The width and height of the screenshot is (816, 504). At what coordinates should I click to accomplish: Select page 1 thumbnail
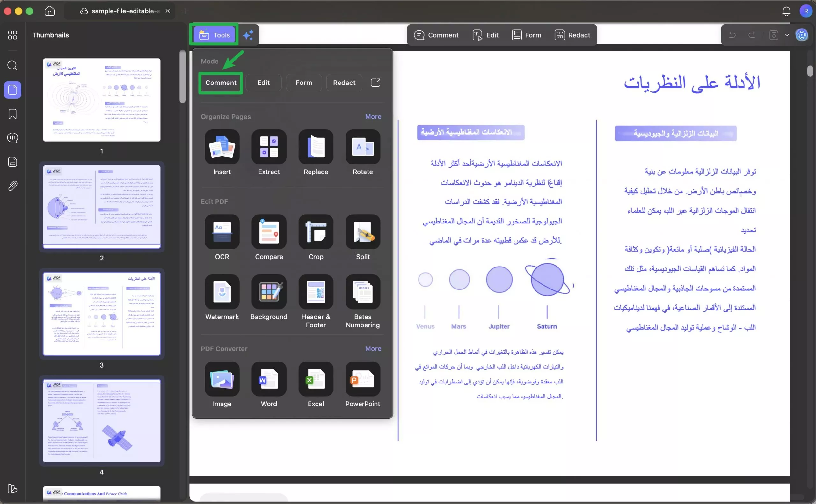point(102,100)
